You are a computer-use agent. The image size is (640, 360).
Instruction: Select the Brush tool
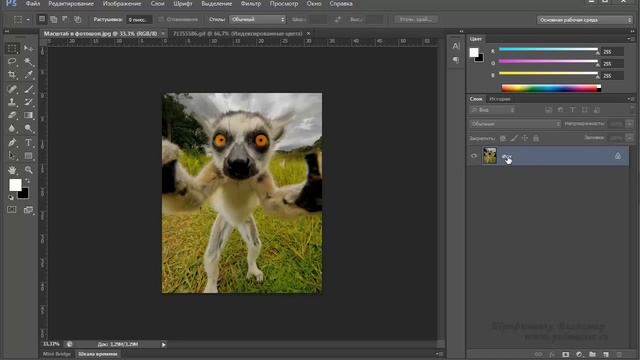tap(28, 89)
